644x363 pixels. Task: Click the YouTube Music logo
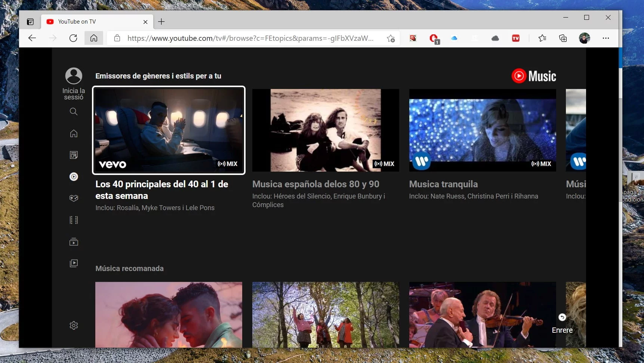tap(534, 76)
